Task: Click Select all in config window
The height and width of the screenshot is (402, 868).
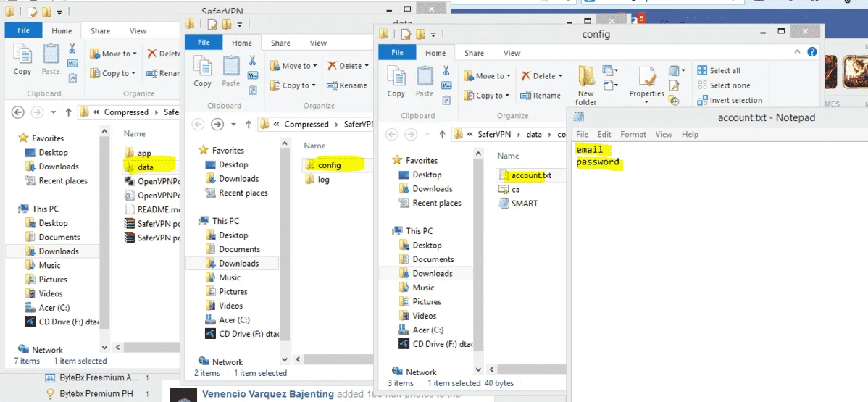Action: [x=719, y=70]
